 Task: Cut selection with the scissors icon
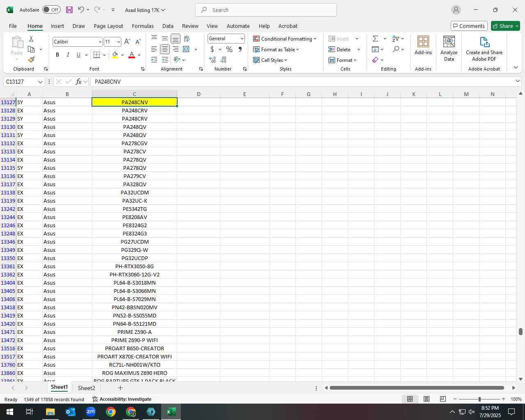(31, 39)
